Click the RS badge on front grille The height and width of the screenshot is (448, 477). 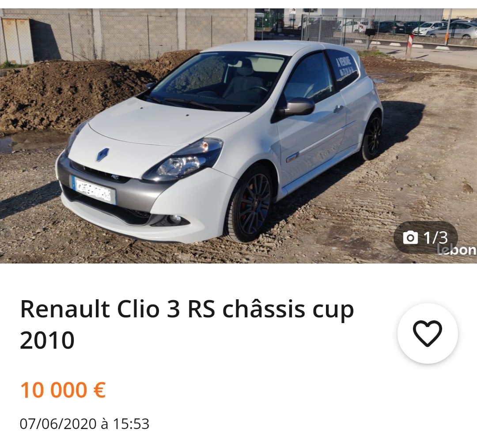click(115, 176)
